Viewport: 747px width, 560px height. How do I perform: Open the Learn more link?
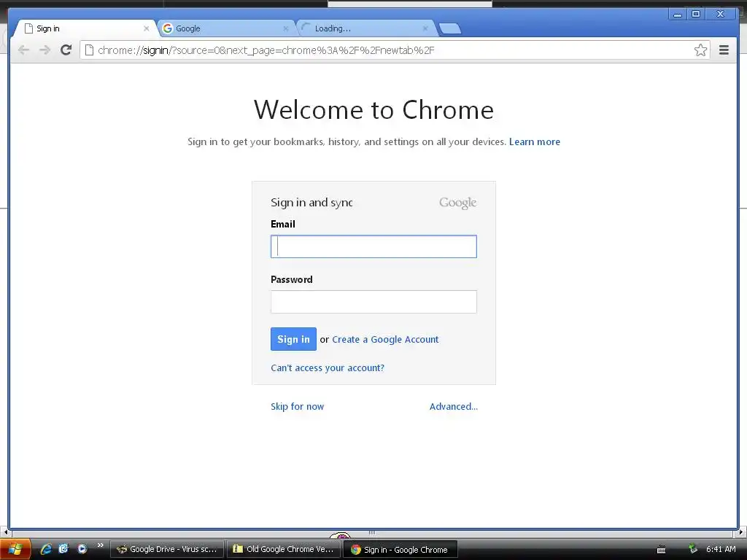coord(535,141)
